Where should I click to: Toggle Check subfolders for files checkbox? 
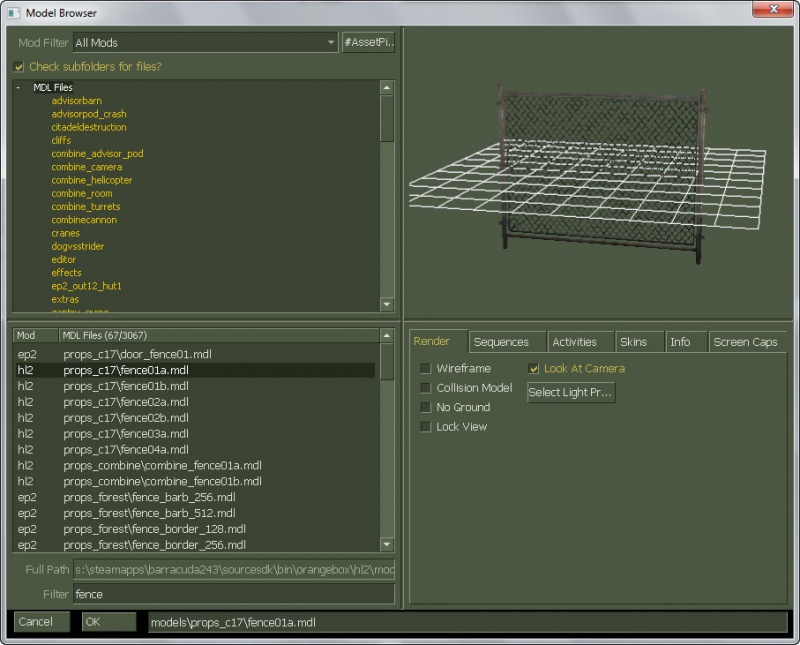(19, 67)
